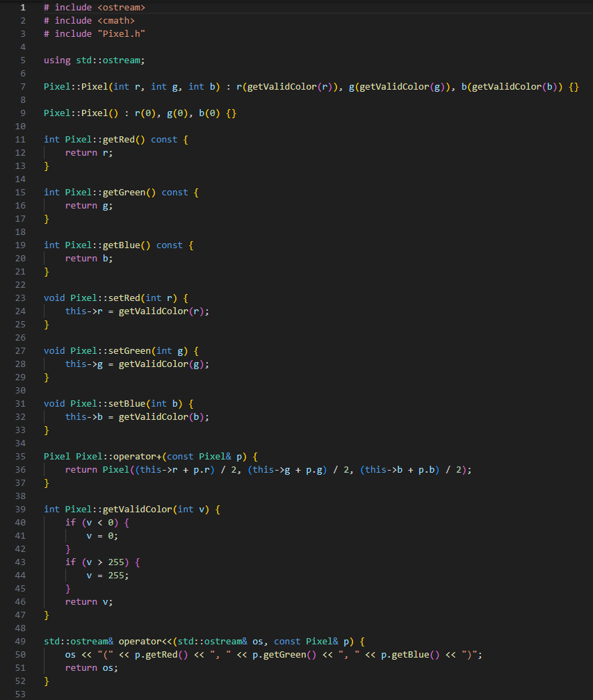
Task: Click "getBlue" in the line 19 definition
Action: (x=122, y=245)
